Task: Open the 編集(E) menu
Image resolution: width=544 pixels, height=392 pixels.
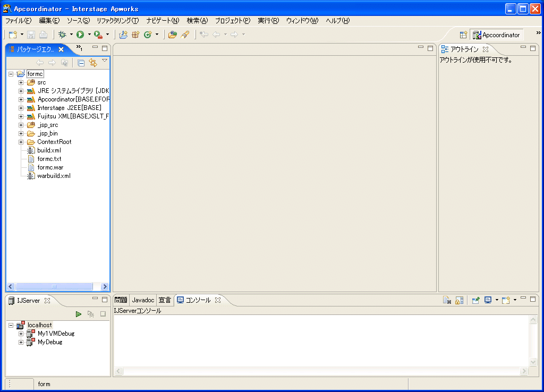Action: point(49,21)
